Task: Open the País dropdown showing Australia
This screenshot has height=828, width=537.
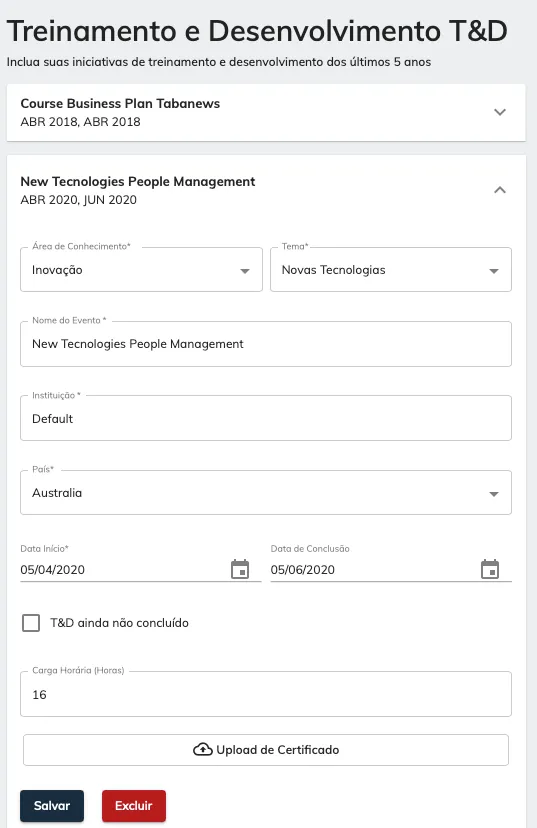Action: pyautogui.click(x=266, y=492)
